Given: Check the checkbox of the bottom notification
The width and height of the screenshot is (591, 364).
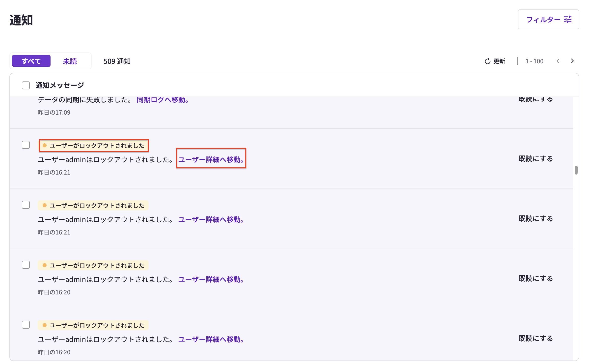Looking at the screenshot, I should tap(26, 325).
